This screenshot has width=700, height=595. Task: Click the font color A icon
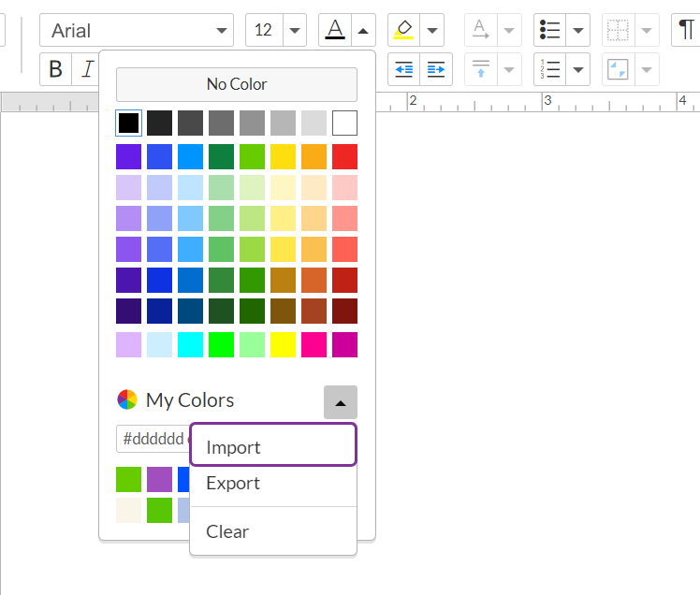[x=335, y=30]
